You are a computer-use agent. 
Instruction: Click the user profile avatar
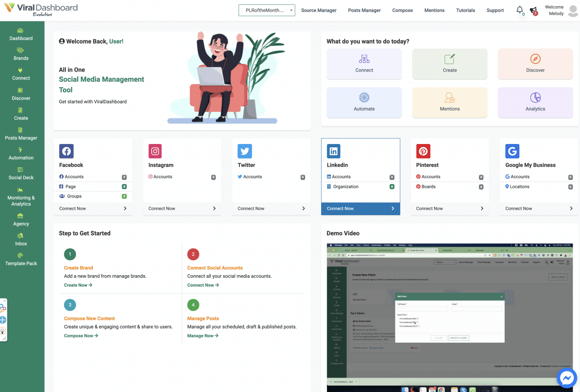point(573,11)
